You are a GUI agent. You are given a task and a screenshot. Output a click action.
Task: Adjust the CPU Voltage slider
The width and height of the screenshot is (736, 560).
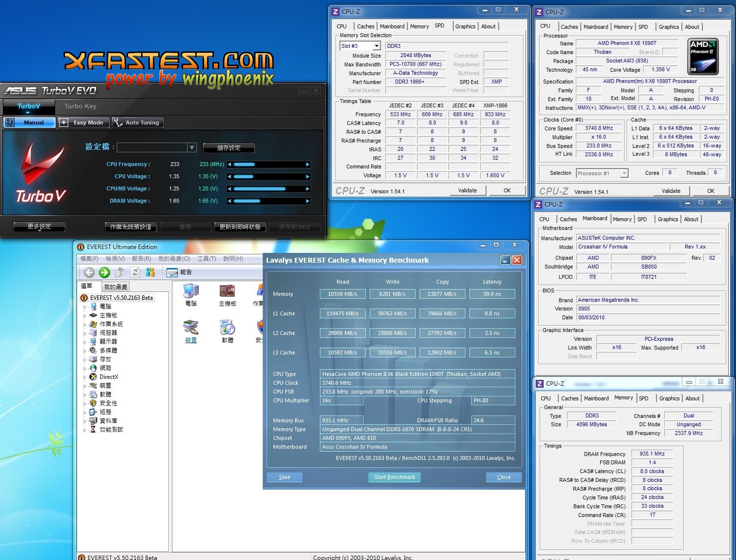pos(269,177)
